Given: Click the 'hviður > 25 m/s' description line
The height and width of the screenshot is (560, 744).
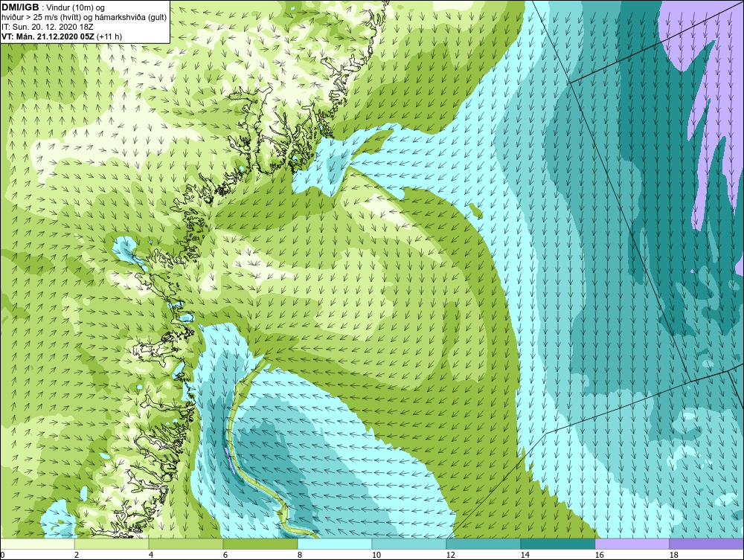Looking at the screenshot, I should pyautogui.click(x=84, y=18).
